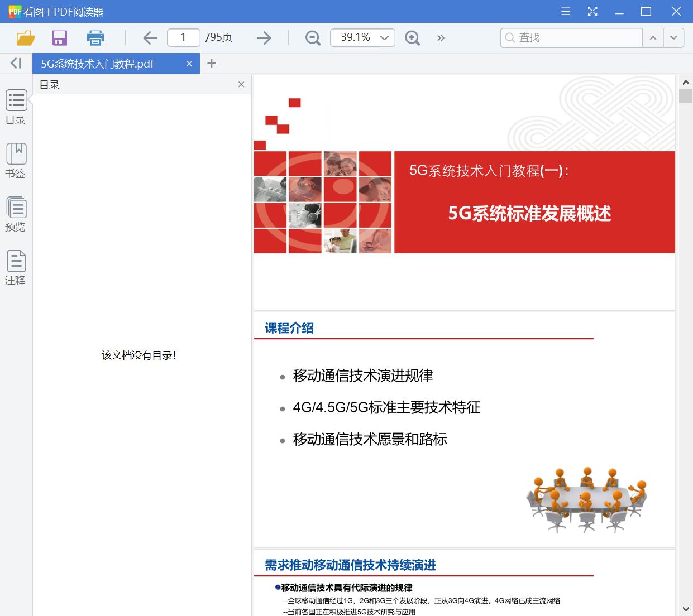The height and width of the screenshot is (616, 693).
Task: Click the zoom out magnifier icon
Action: tap(312, 37)
